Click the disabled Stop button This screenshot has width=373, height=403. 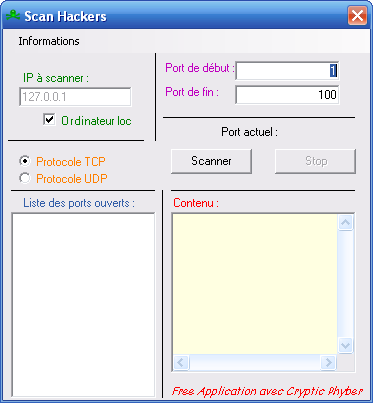point(315,161)
